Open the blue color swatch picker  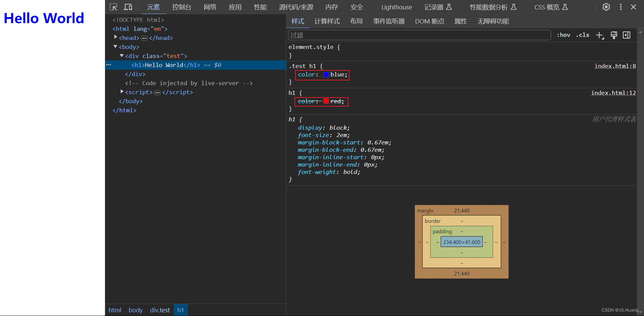(x=326, y=75)
